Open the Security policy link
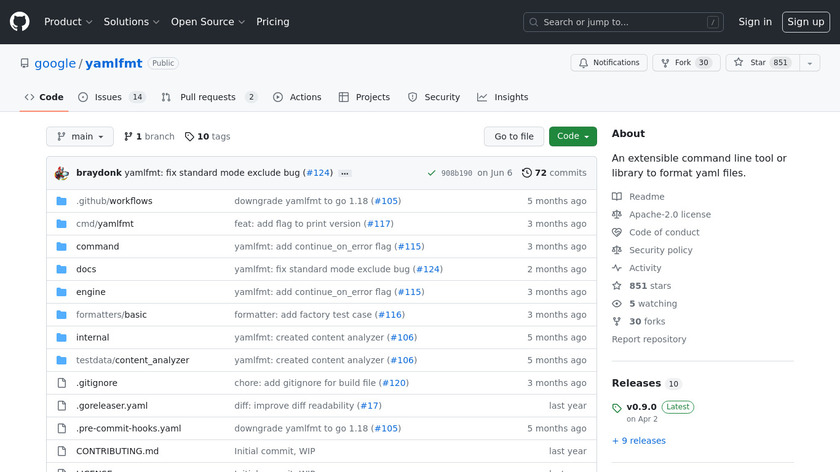Screen dimensions: 840x472 (652, 250)
